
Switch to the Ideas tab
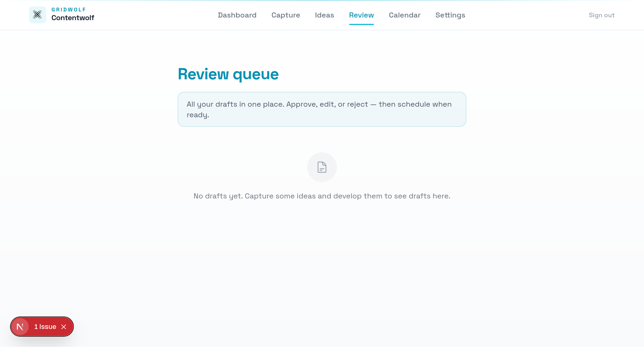click(x=324, y=15)
